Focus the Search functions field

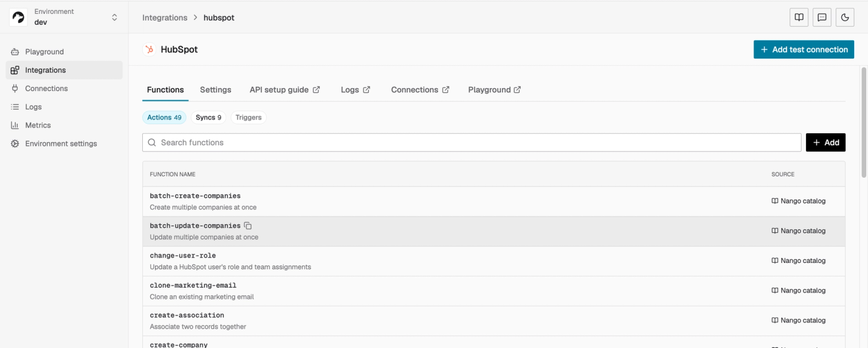(x=472, y=142)
